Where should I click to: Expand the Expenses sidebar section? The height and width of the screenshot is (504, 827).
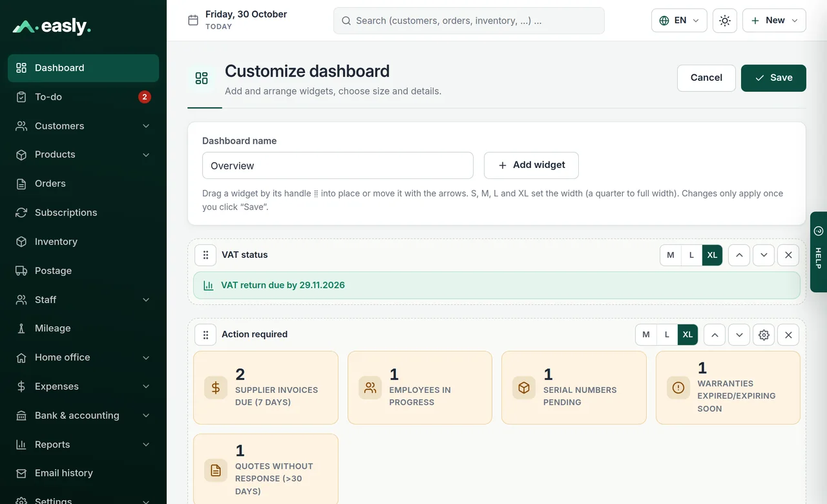click(83, 386)
